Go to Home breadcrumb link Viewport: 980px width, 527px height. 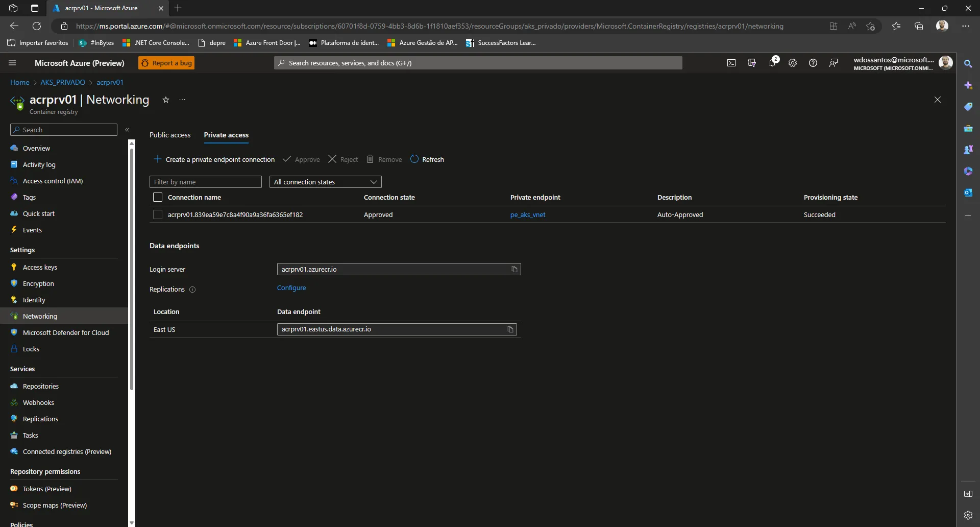[20, 82]
